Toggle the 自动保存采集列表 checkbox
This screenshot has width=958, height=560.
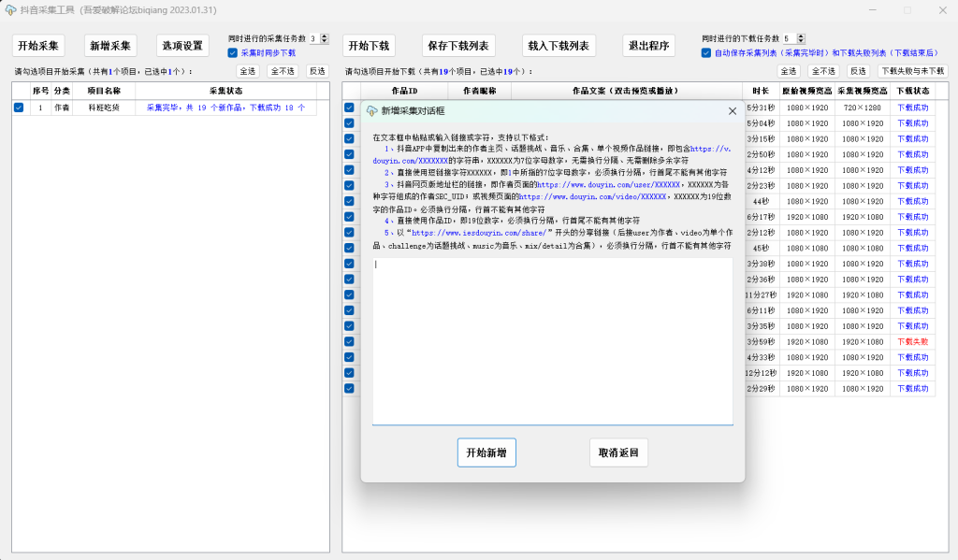[x=706, y=53]
